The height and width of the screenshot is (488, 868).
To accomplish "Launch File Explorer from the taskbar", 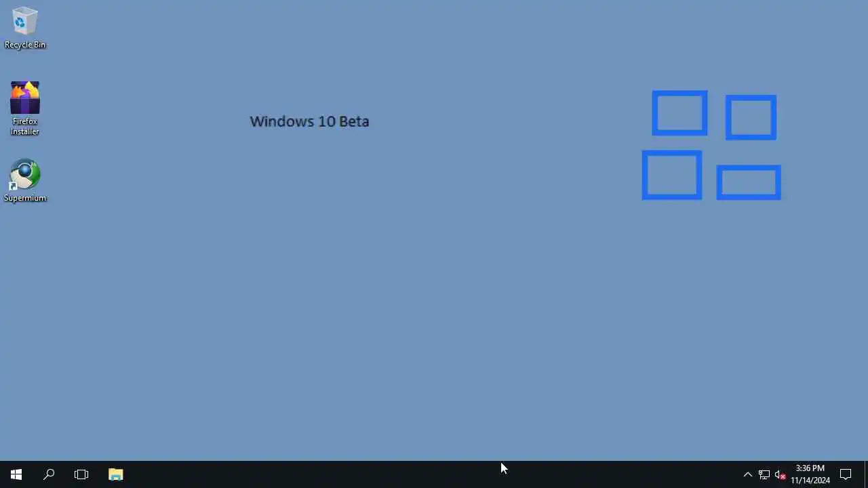I will coord(116,474).
